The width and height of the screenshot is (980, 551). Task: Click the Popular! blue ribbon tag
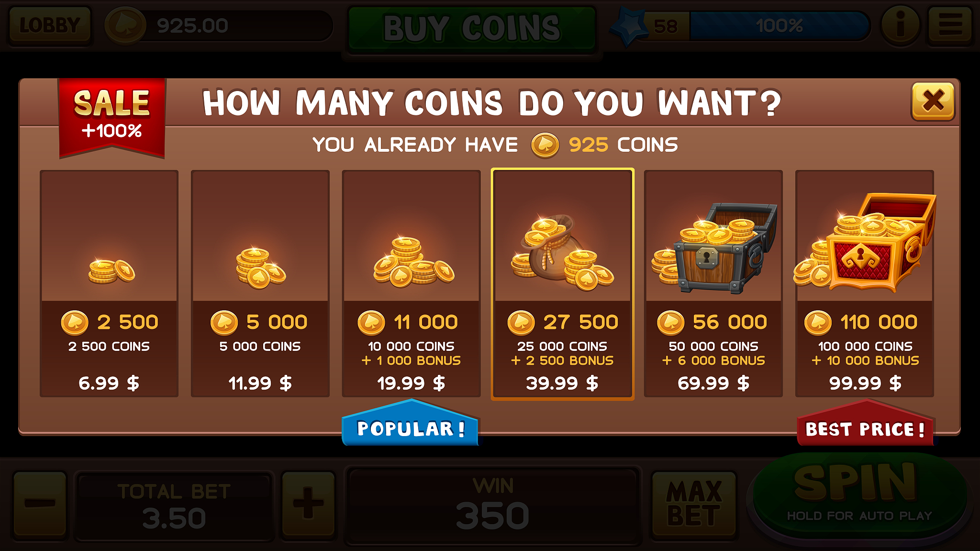411,424
